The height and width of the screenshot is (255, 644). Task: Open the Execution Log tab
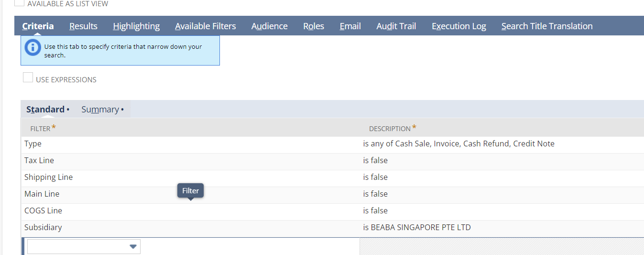(458, 26)
